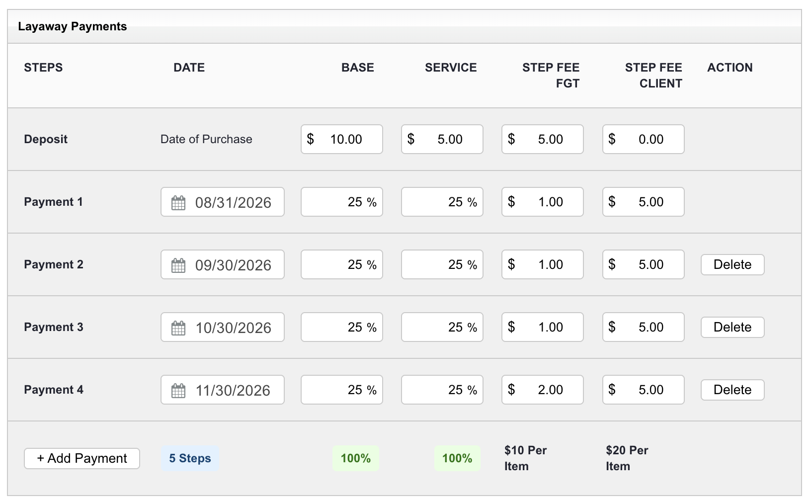Open the calendar icon for Payment 1
Image resolution: width=812 pixels, height=504 pixels.
178,203
